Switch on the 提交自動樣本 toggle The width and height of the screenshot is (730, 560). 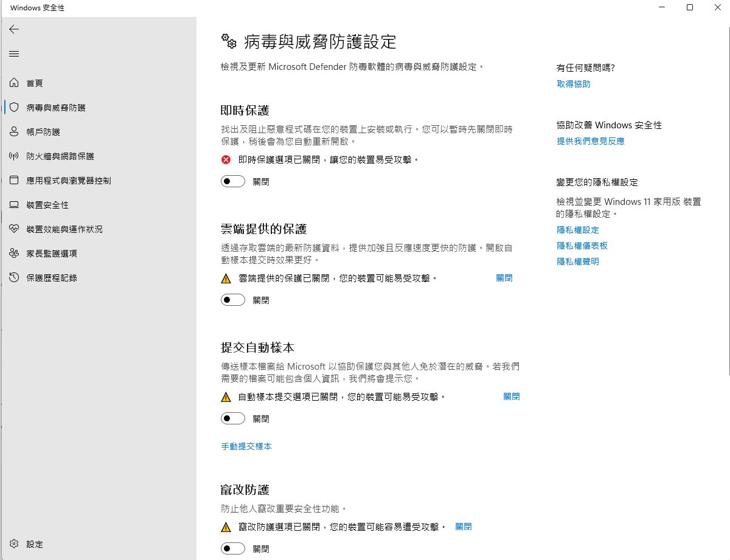click(x=233, y=418)
